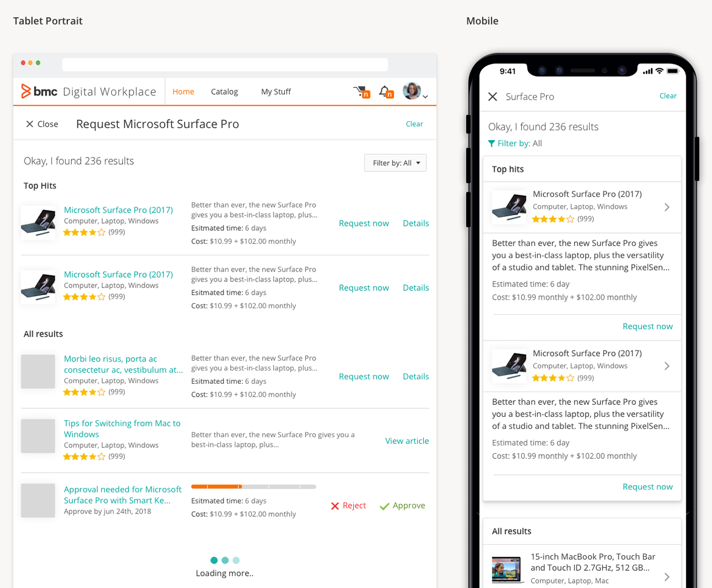Tap Surface Pro search text on mobile

pos(530,97)
